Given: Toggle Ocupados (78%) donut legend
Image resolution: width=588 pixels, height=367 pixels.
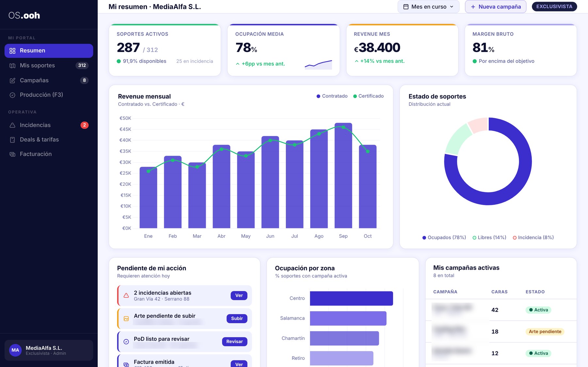Looking at the screenshot, I should 444,237.
